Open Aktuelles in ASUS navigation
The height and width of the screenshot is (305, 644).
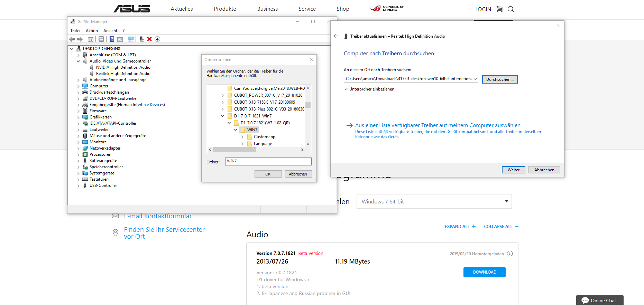(x=182, y=9)
